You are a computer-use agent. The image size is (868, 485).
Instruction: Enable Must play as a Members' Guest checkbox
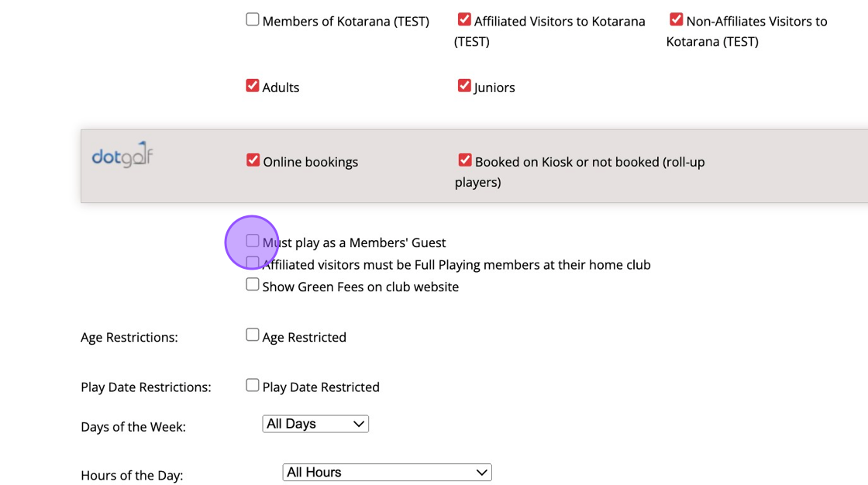(x=253, y=241)
